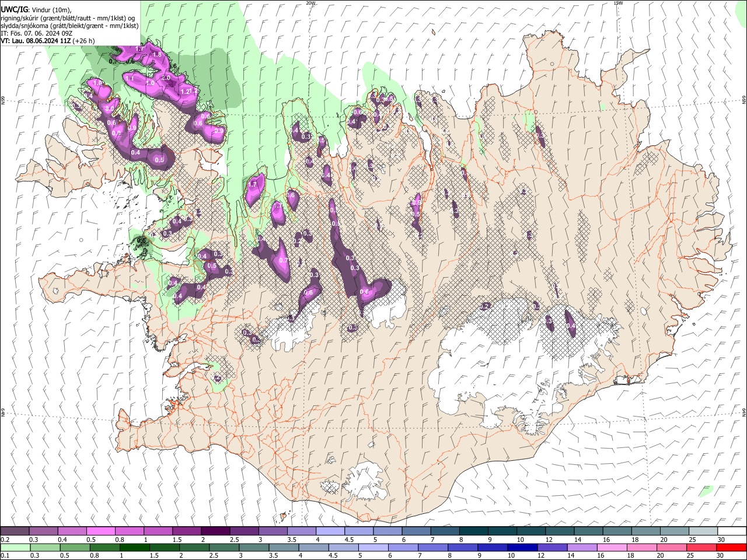Image resolution: width=747 pixels, height=560 pixels.
Task: Click the '30' label on upper scale
Action: tap(721, 540)
